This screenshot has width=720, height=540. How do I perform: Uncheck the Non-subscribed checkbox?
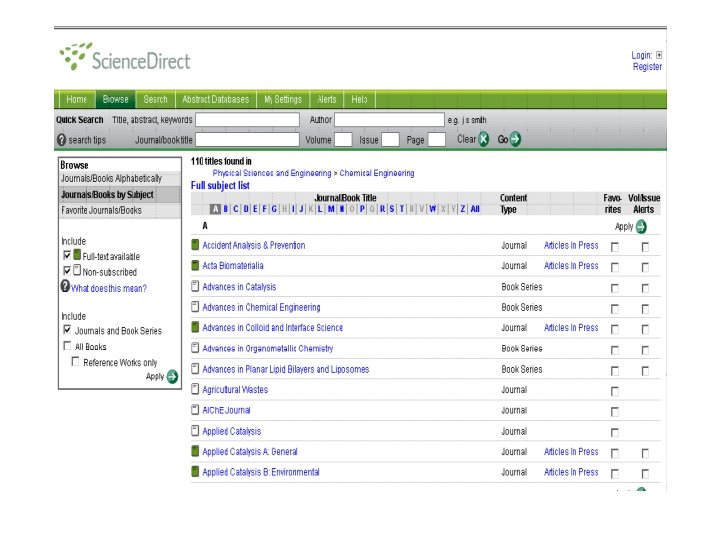(67, 270)
